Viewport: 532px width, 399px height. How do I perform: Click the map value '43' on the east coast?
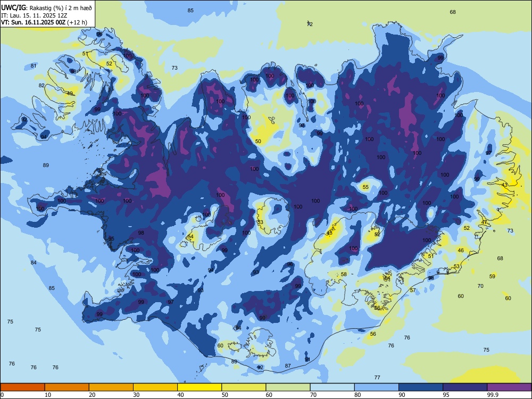click(504, 185)
